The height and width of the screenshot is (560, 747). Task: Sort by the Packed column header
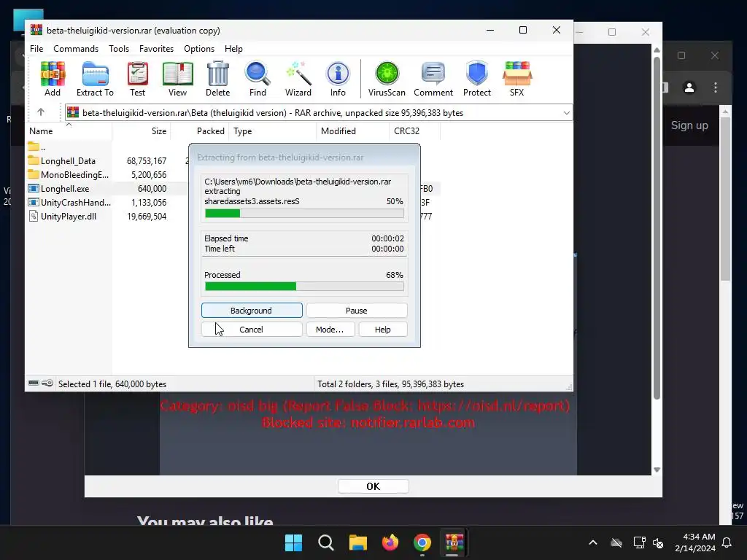[200, 131]
